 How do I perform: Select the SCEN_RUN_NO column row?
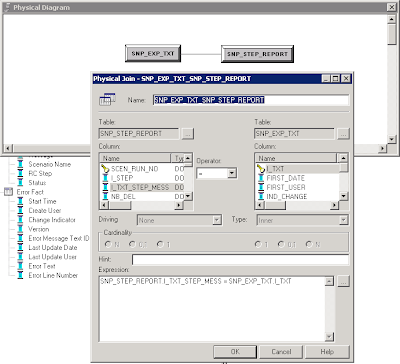[x=142, y=169]
